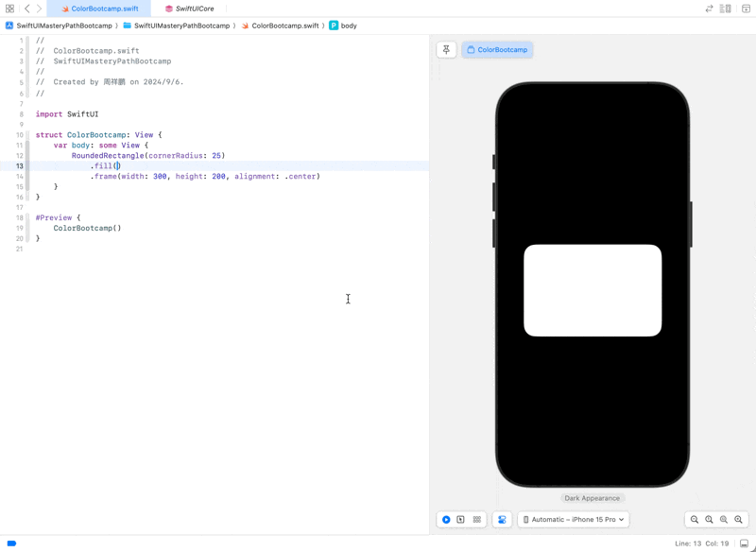Zoom out the canvas

(695, 519)
